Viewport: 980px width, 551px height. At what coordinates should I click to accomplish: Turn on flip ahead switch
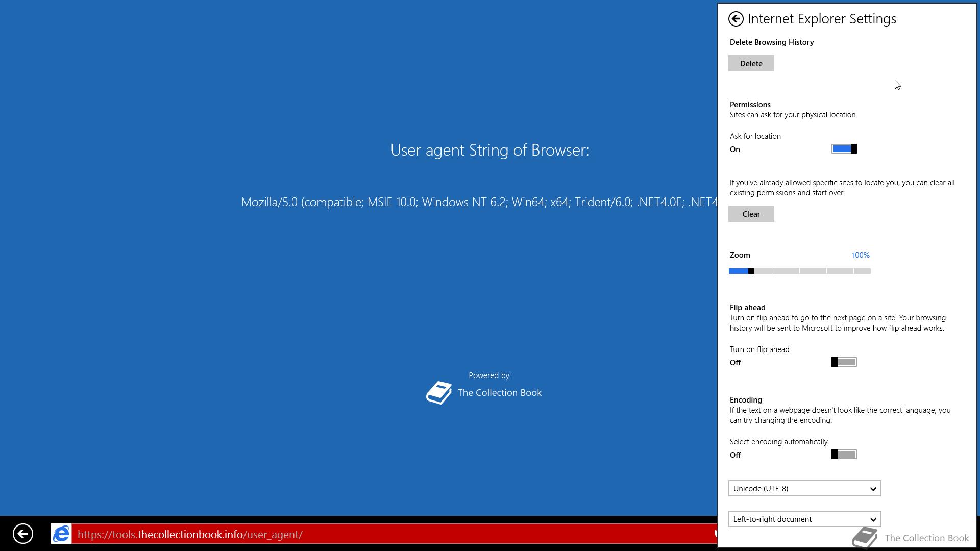tap(844, 362)
